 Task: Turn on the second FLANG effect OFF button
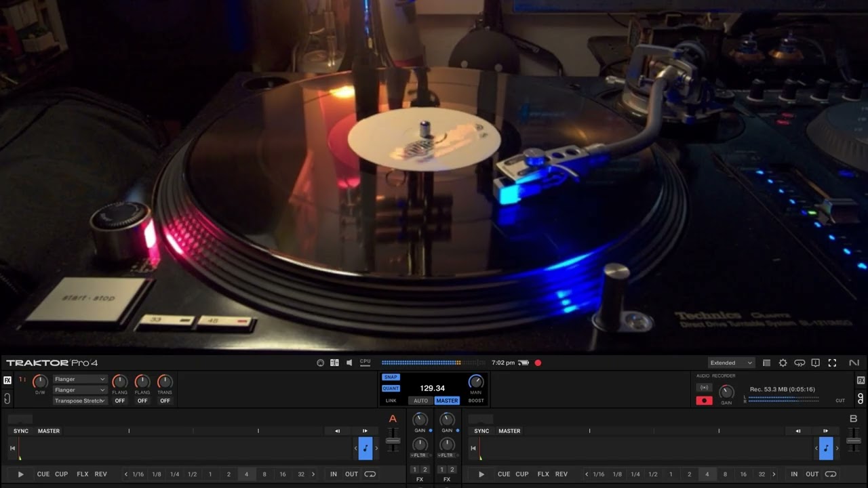point(142,401)
